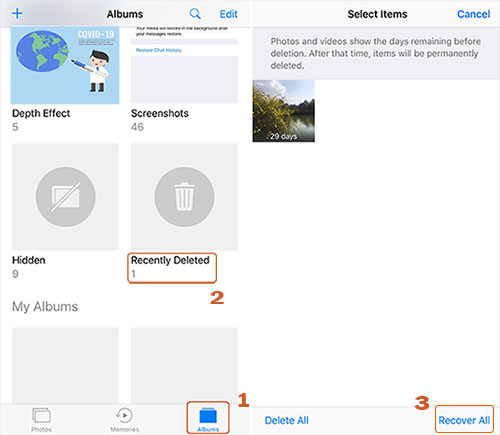Open the Depth Effect album thumbnail
The image size is (500, 435).
[x=65, y=66]
